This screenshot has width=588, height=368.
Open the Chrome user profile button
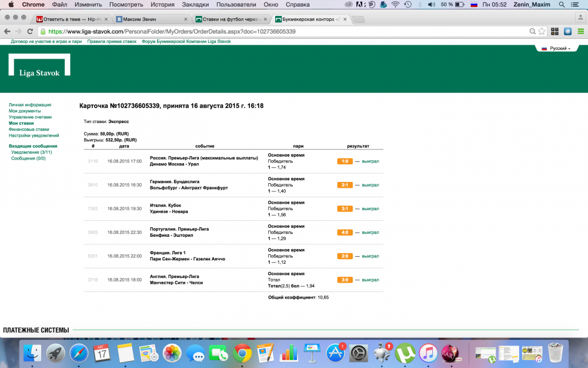click(580, 17)
